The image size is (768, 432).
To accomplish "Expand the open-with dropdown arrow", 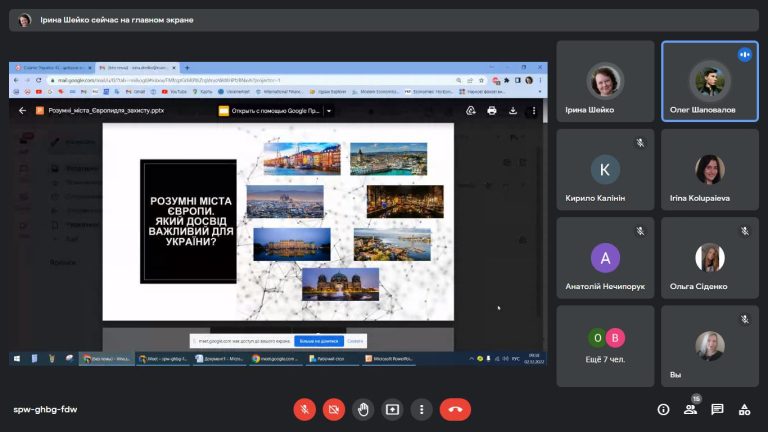I will tap(329, 111).
